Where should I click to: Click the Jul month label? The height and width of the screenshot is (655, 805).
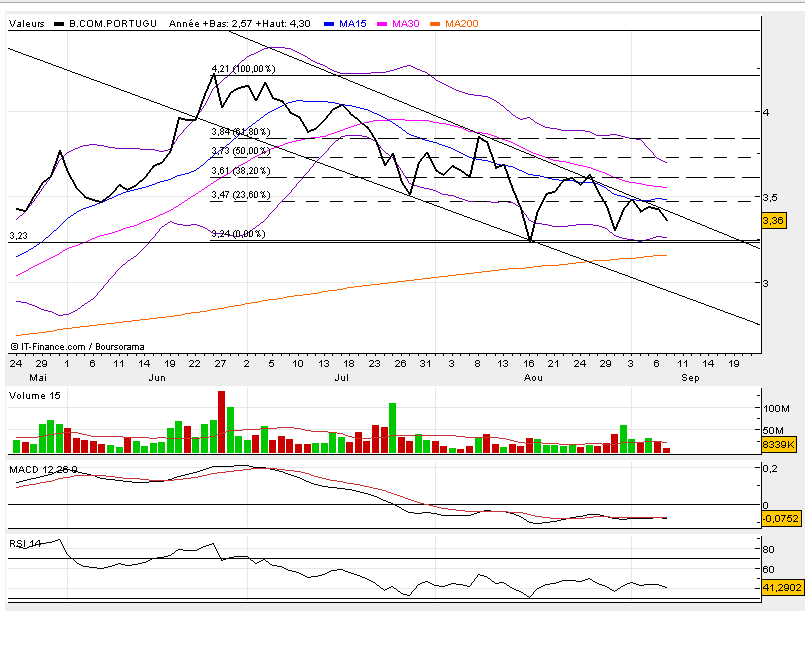point(341,378)
